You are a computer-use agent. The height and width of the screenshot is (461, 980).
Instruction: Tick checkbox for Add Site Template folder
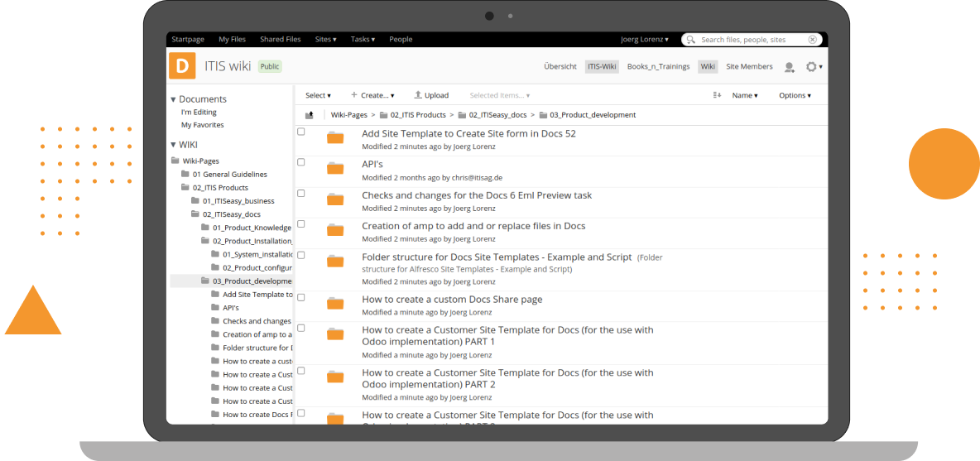pos(301,132)
